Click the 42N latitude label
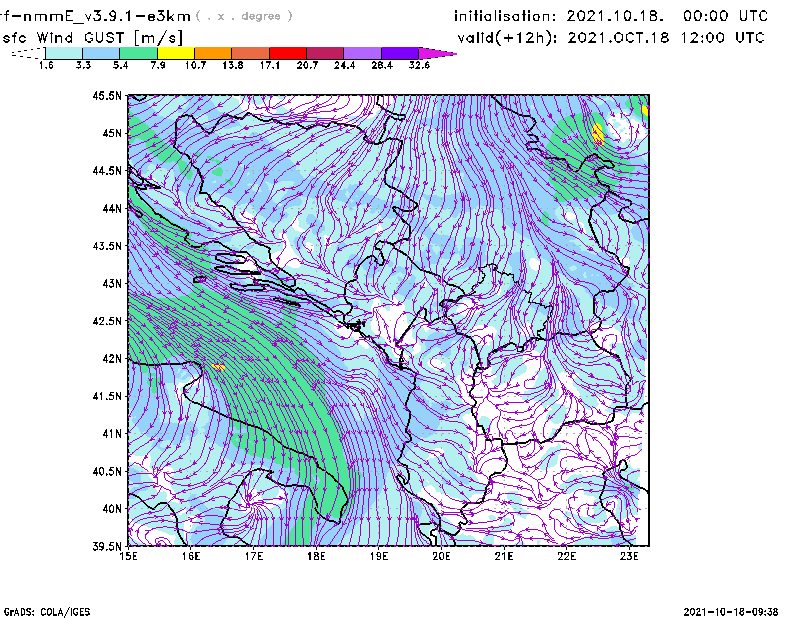800x618 pixels. click(112, 359)
